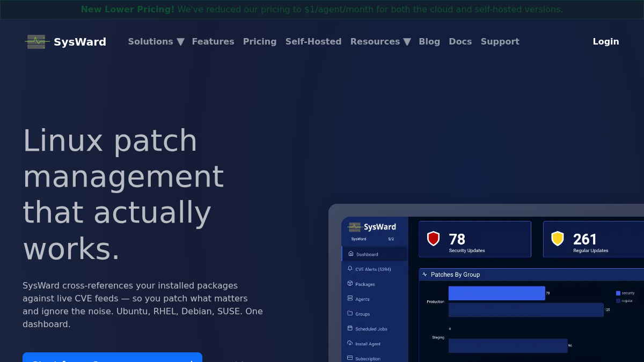This screenshot has width=644, height=362.
Task: Click the Scheduled Jobs calendar icon
Action: 350,328
